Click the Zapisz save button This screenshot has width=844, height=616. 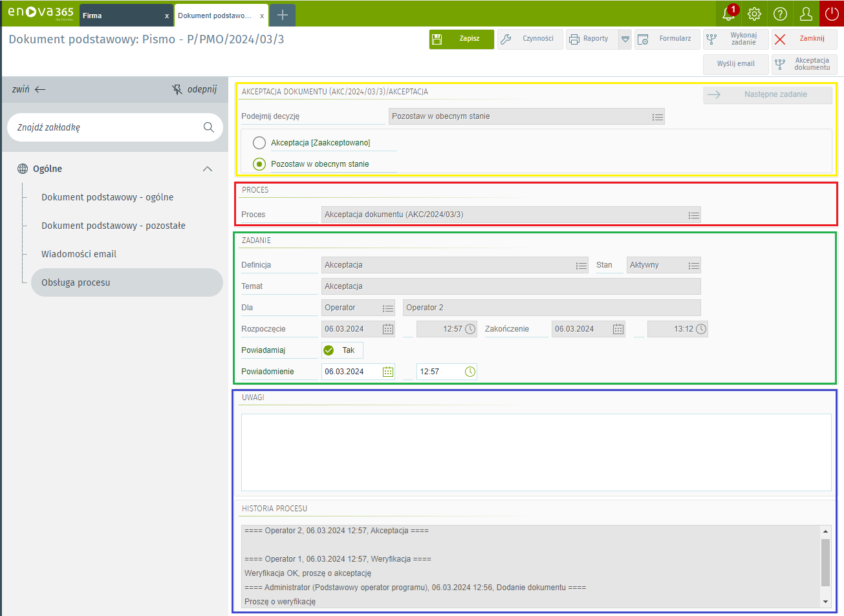pos(461,39)
